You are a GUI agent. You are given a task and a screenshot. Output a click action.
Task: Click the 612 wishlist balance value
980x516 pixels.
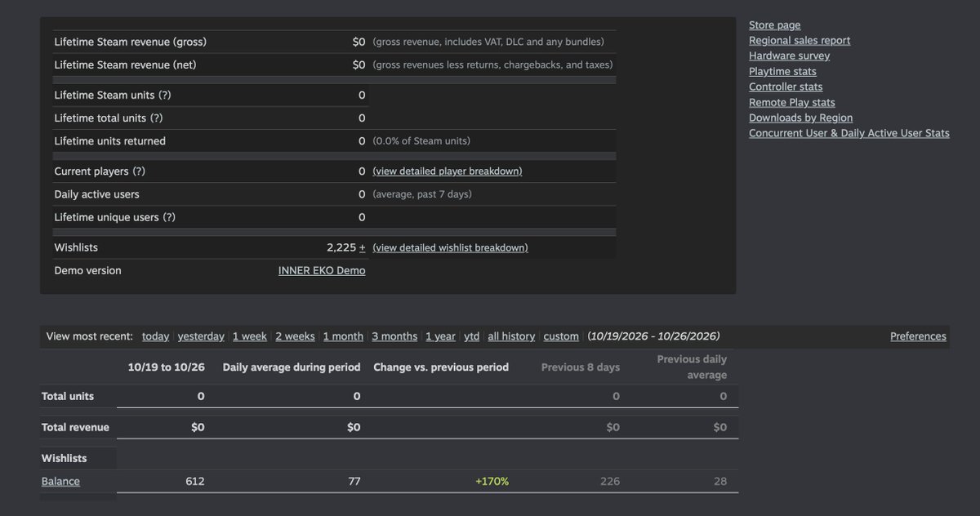coord(195,482)
